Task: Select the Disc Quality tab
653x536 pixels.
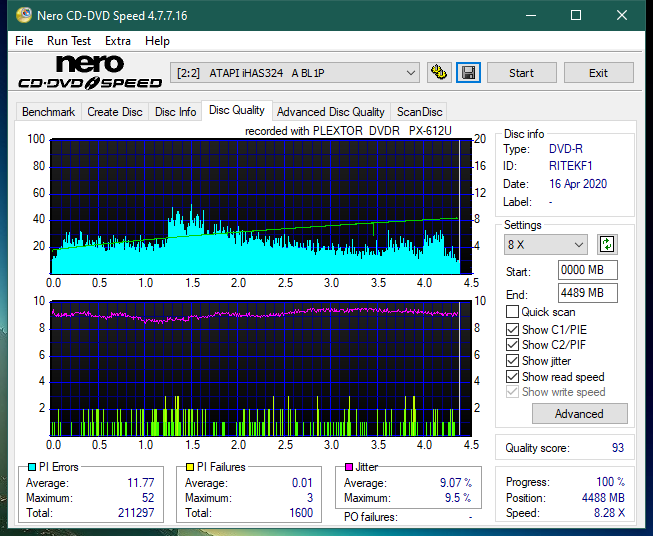Action: (x=237, y=110)
